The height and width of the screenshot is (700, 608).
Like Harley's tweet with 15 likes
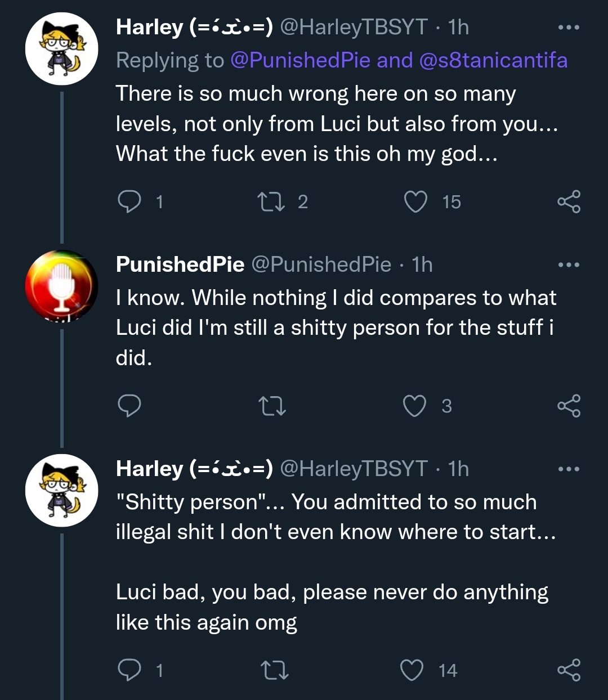(415, 201)
